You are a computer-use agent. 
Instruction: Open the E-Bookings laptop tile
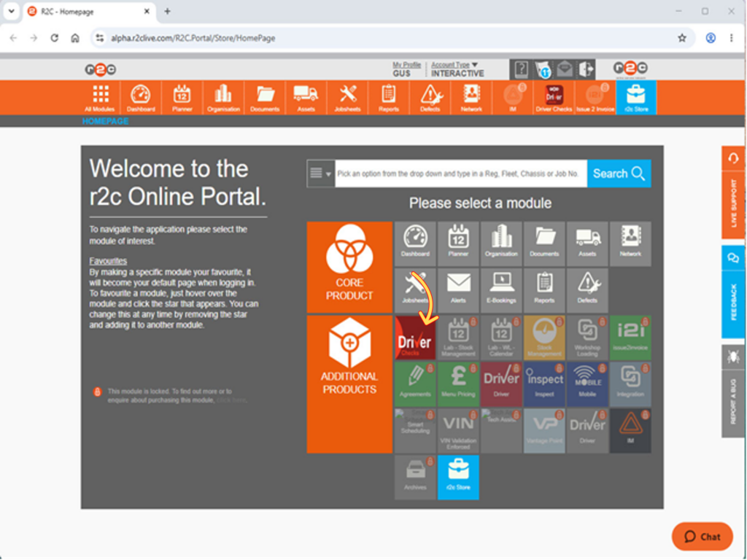tap(501, 290)
